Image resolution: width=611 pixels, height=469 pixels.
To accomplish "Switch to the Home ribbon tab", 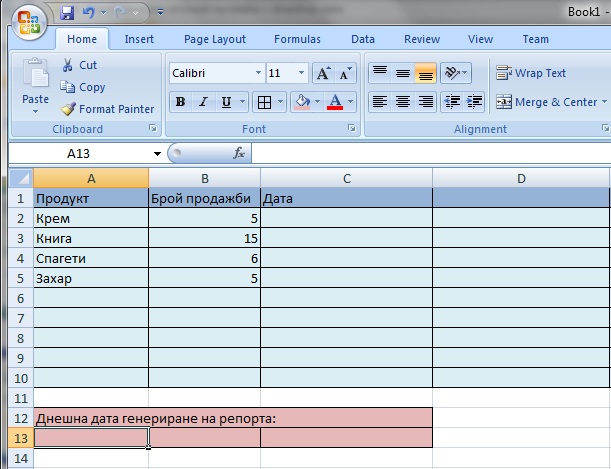I will tap(82, 39).
